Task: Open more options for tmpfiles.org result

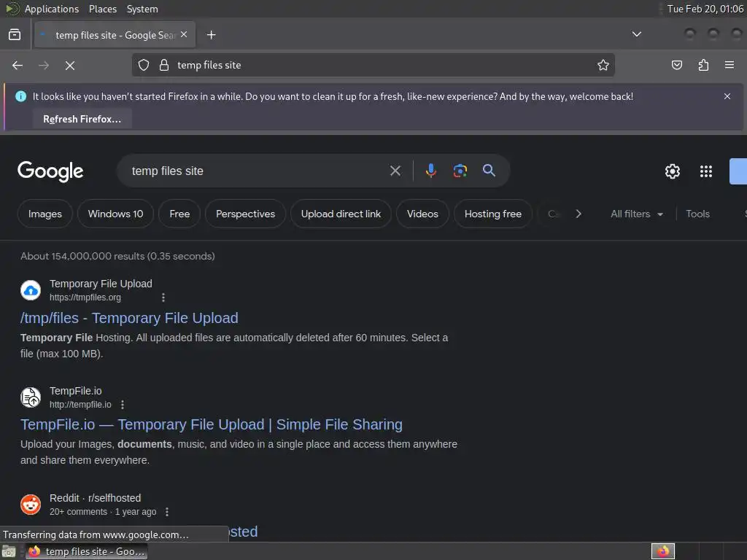Action: tap(163, 297)
